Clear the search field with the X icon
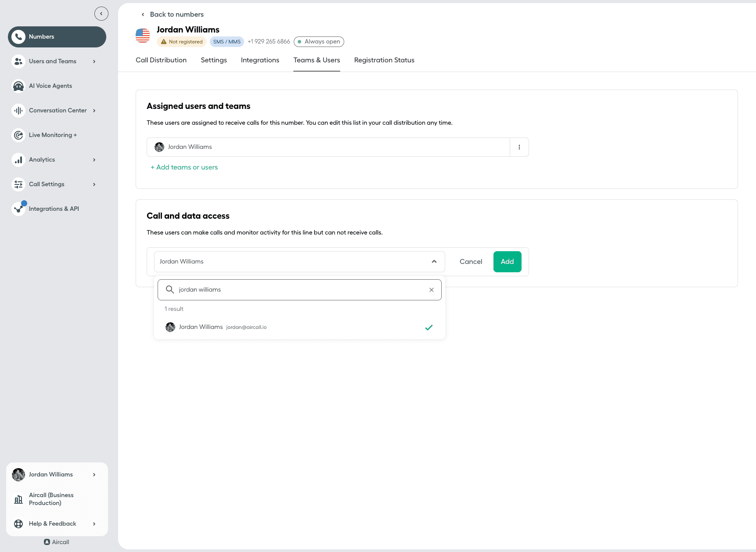 click(431, 290)
